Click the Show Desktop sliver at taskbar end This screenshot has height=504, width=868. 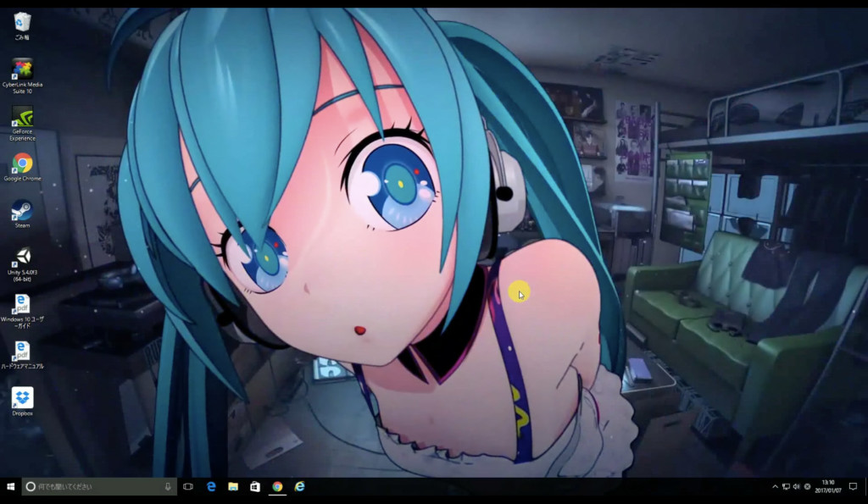[x=865, y=486]
